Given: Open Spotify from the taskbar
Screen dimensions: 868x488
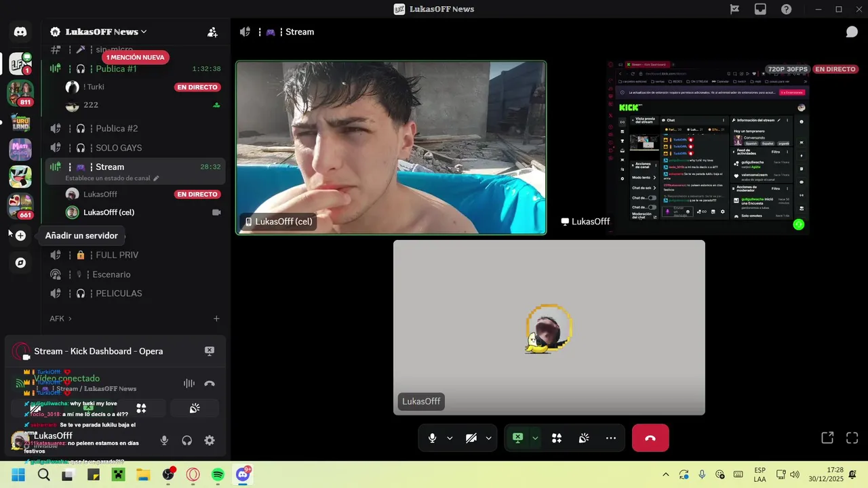Looking at the screenshot, I should coord(218,474).
